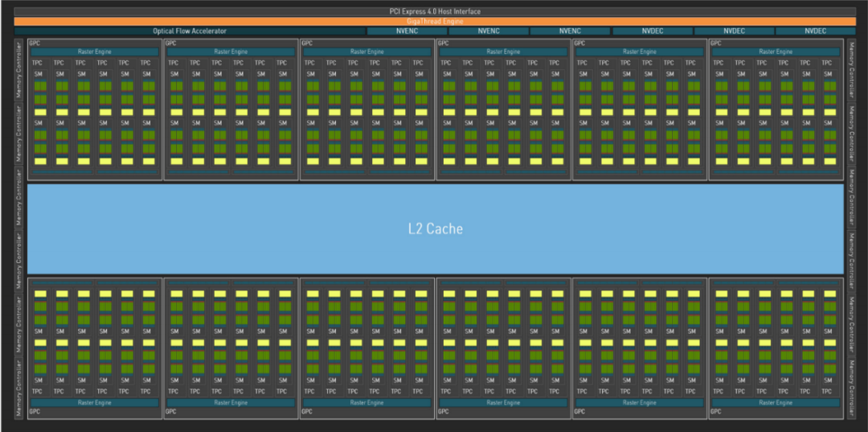Click the middle NVENC block
The width and height of the screenshot is (868, 432).
coord(489,31)
